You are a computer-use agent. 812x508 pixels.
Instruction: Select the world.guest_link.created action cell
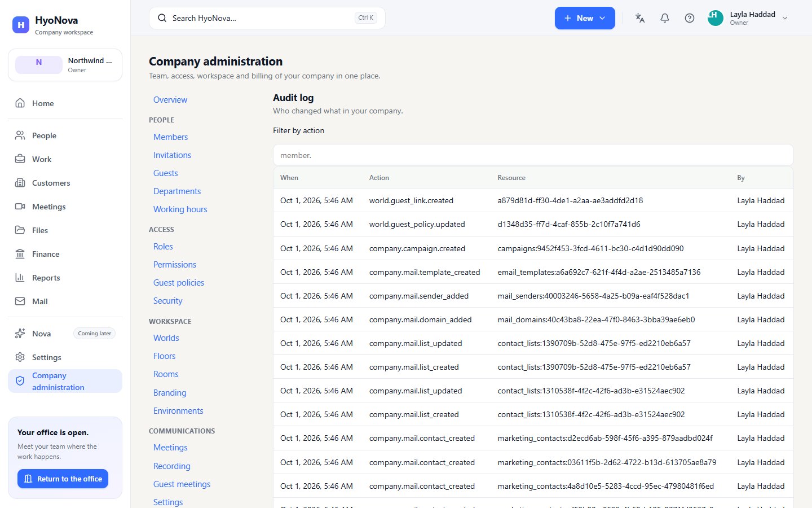point(411,200)
